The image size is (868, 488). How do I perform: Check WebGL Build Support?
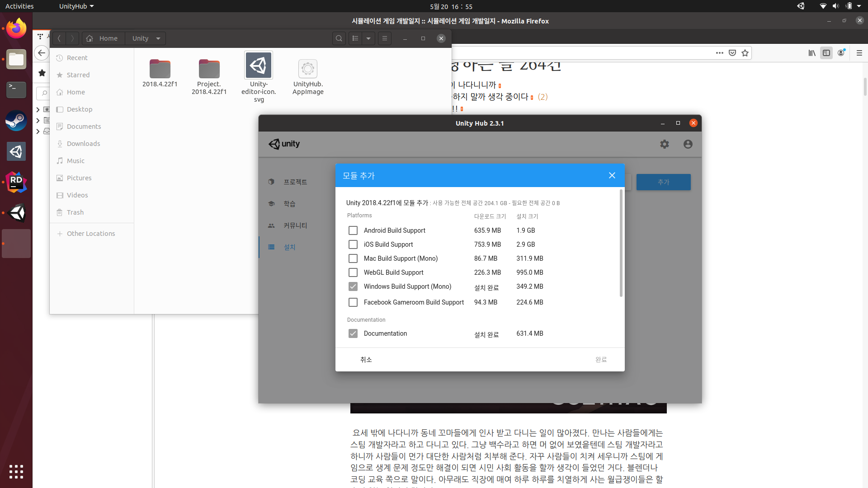coord(353,272)
